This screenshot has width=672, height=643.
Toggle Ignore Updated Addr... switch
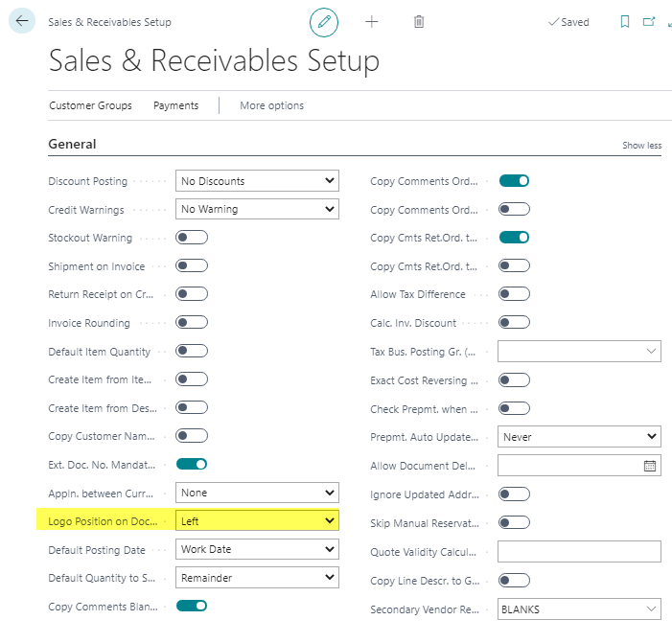pos(514,494)
